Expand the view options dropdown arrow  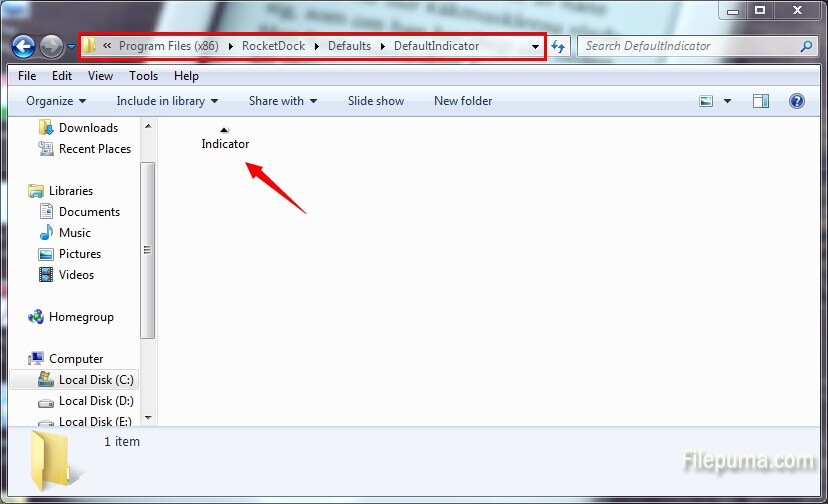(x=727, y=101)
